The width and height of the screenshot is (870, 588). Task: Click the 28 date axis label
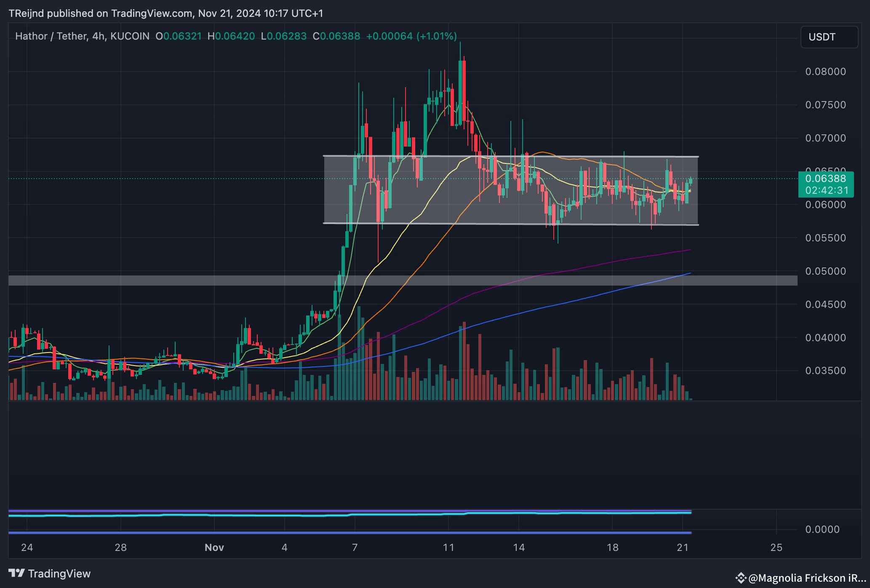coord(120,548)
